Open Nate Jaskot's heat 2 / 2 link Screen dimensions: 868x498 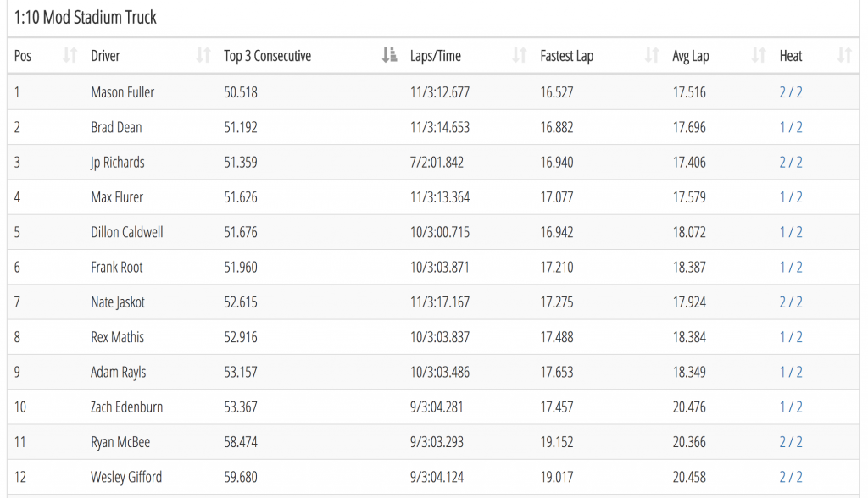(x=791, y=302)
